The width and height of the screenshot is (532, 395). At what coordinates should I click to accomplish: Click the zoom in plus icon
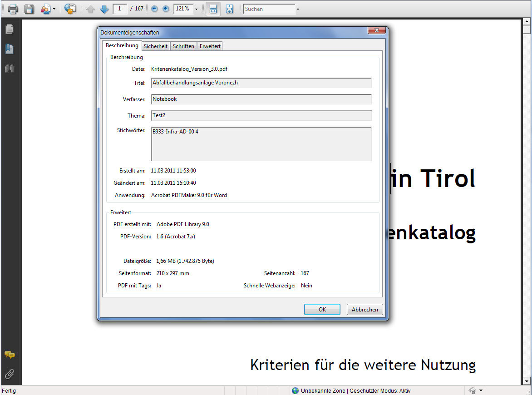tap(166, 9)
